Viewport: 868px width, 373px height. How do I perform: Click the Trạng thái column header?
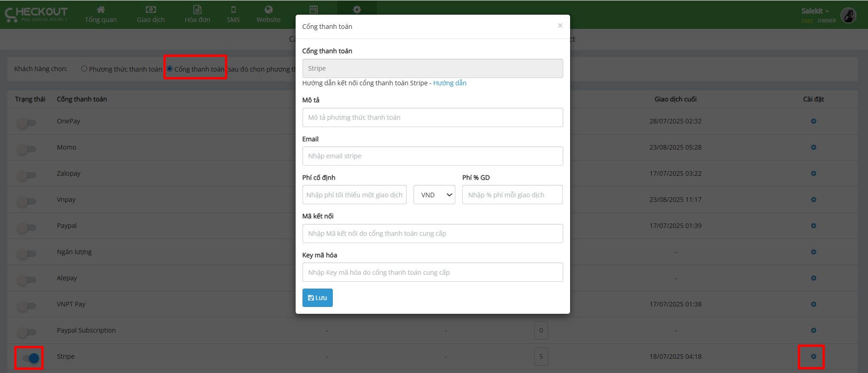[x=30, y=99]
